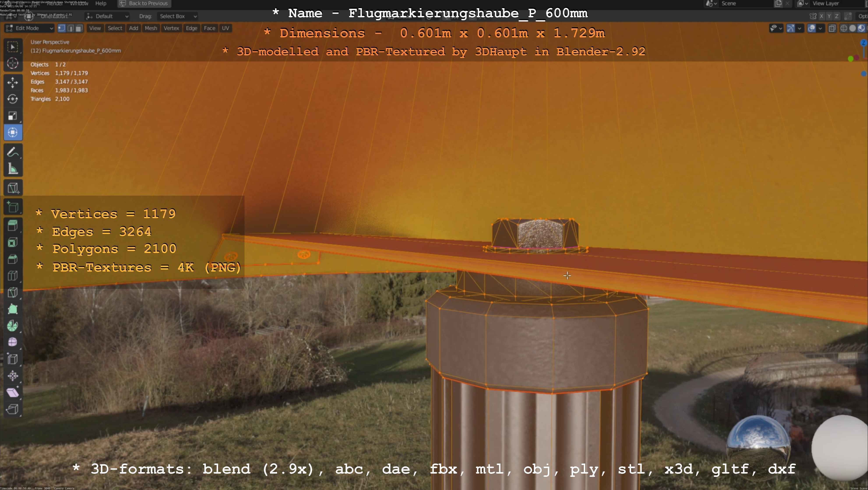Click the Scene name field
This screenshot has height=490, width=868.
point(746,3)
